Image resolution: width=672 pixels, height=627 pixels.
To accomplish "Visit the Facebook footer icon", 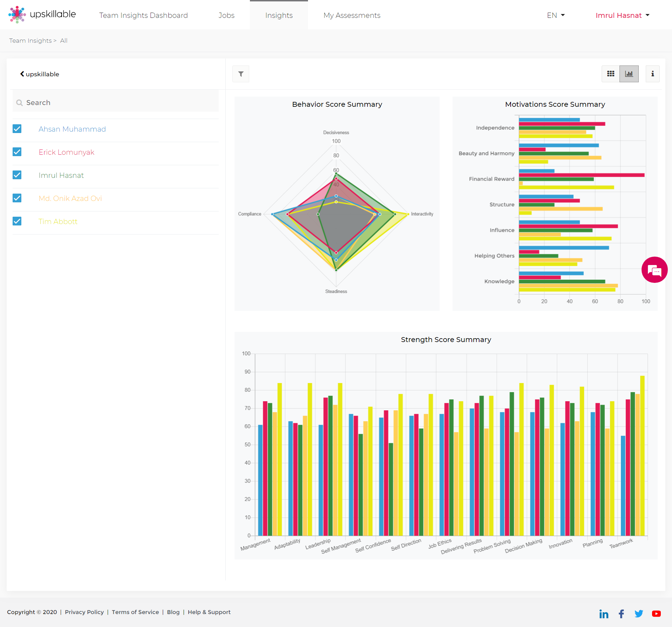I will click(x=621, y=614).
